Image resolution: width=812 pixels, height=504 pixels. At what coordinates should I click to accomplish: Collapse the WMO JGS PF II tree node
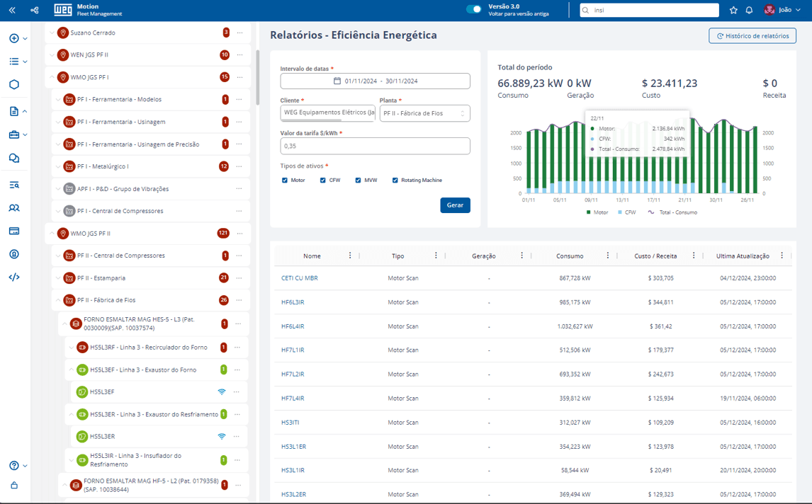pyautogui.click(x=52, y=234)
